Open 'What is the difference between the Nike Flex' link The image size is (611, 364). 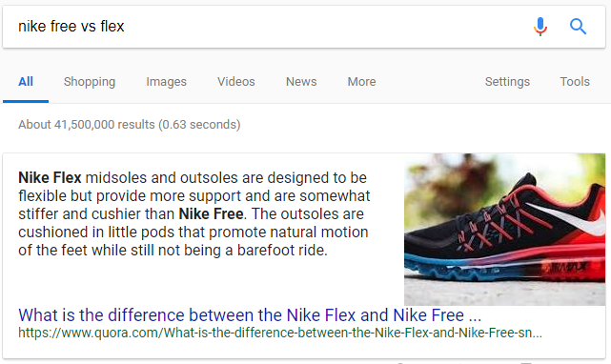point(250,314)
